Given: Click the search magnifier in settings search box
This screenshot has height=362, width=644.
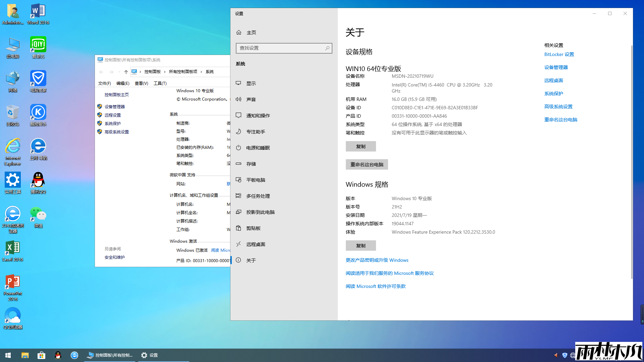Looking at the screenshot, I should pyautogui.click(x=327, y=48).
